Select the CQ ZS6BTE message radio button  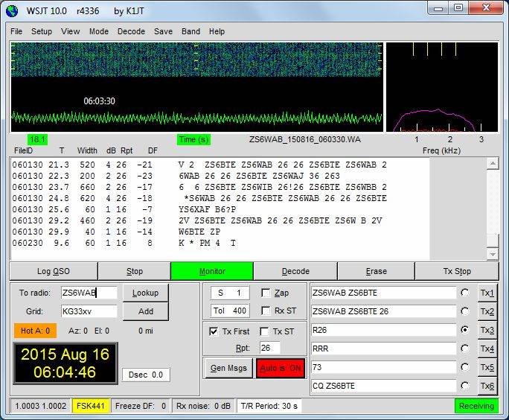coord(465,386)
